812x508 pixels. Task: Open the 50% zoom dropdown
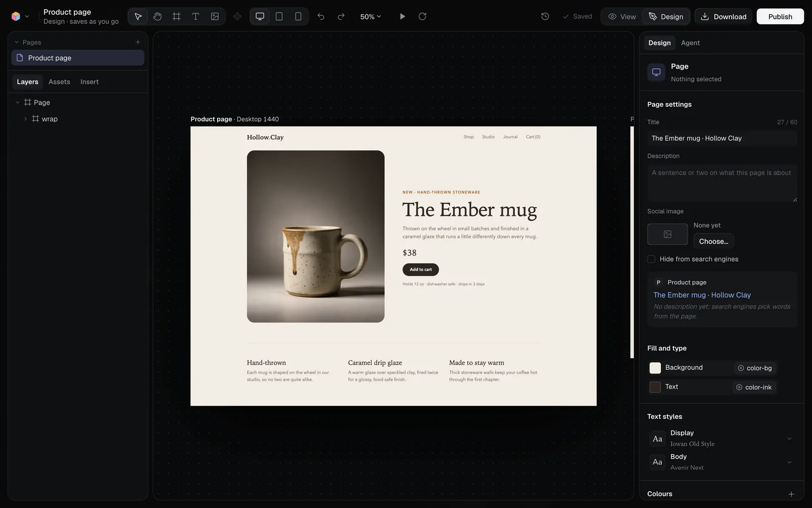[x=370, y=16]
